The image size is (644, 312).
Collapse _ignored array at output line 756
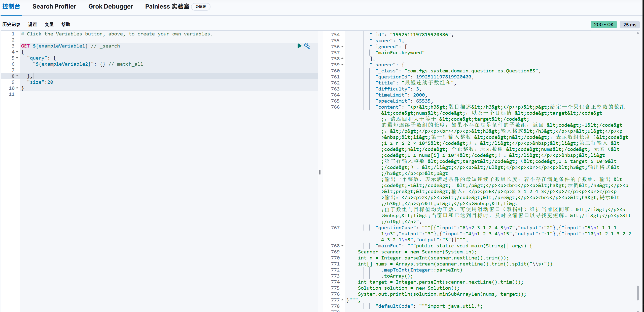tap(342, 47)
